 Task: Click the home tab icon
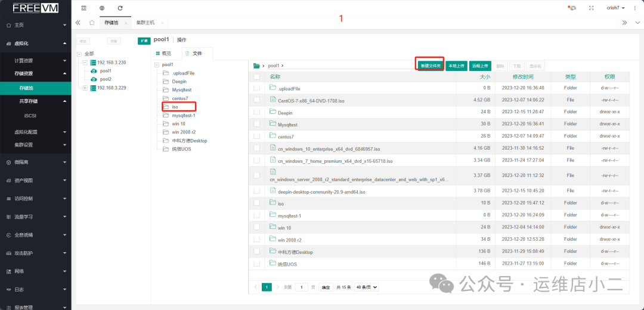coord(92,23)
